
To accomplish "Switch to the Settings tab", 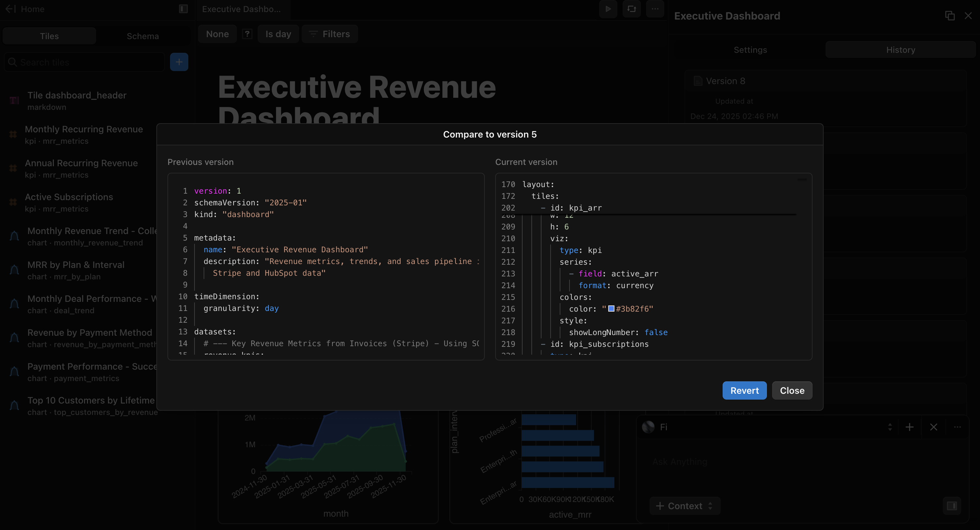I will click(x=750, y=50).
